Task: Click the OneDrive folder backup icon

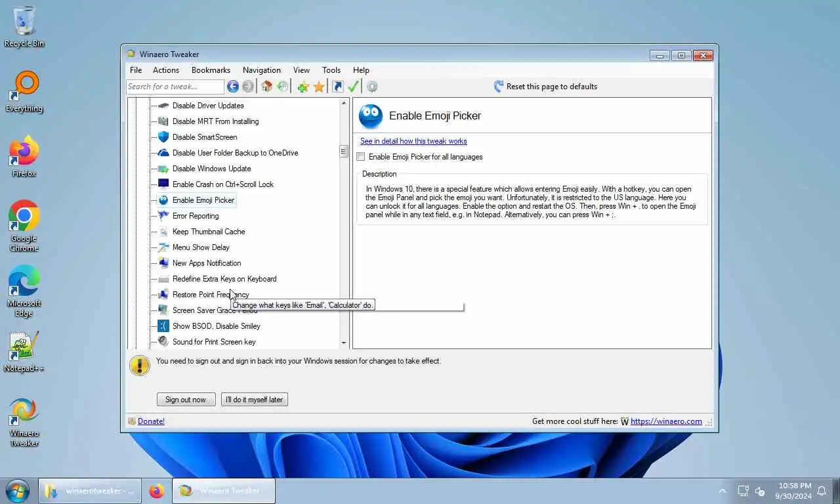Action: click(163, 153)
